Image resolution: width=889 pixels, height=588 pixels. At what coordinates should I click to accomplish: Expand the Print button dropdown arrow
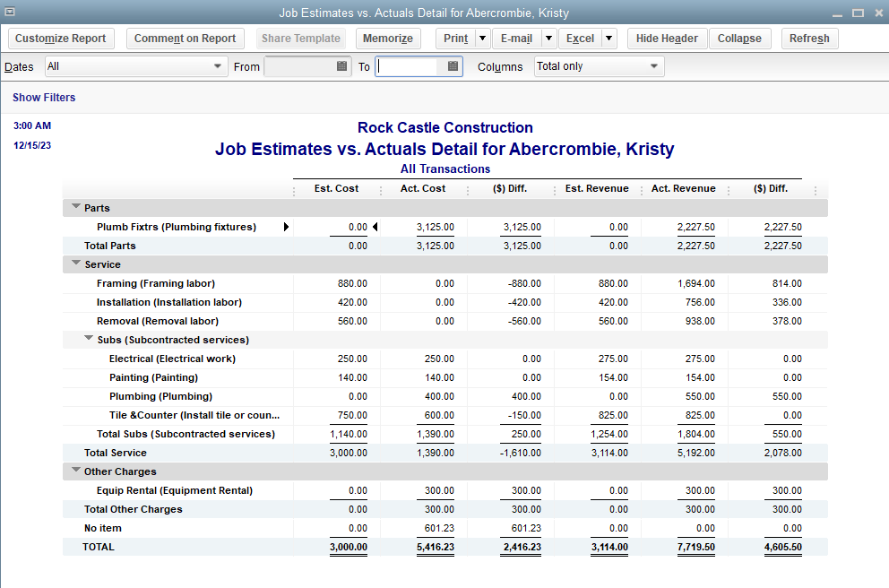(x=482, y=39)
